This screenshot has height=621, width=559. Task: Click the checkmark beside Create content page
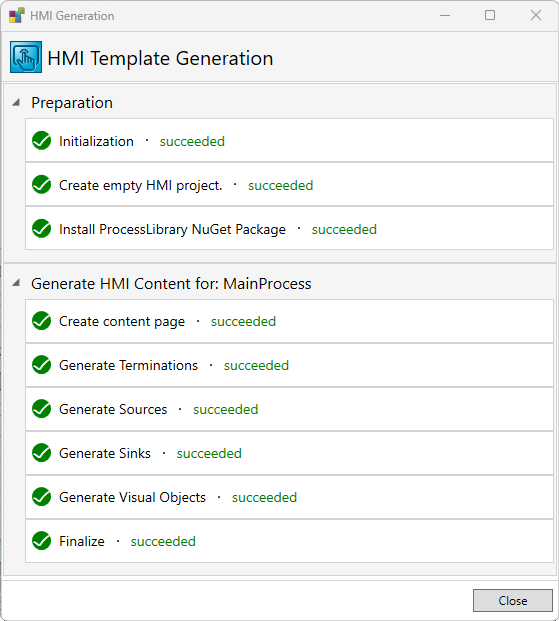click(x=42, y=321)
